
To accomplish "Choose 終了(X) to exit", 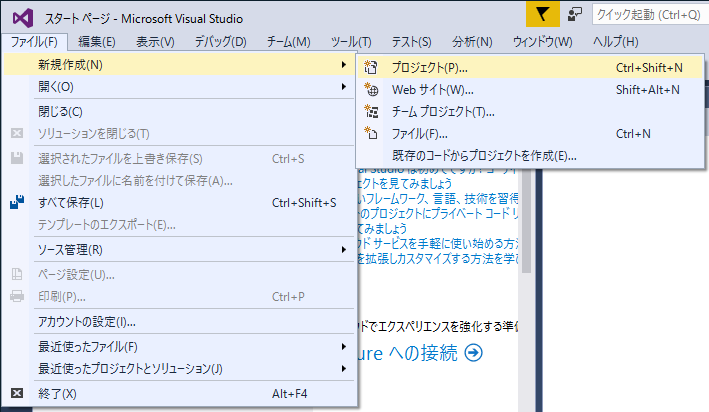I will [x=180, y=393].
